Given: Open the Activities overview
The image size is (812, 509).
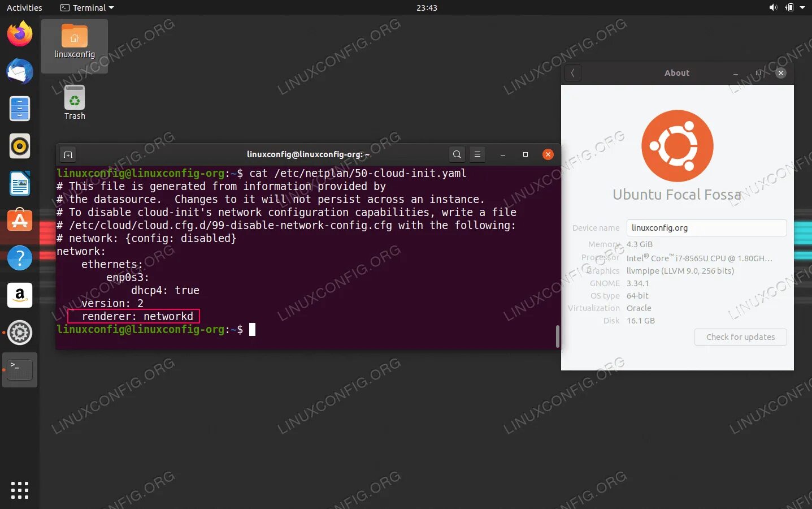Looking at the screenshot, I should click(24, 8).
